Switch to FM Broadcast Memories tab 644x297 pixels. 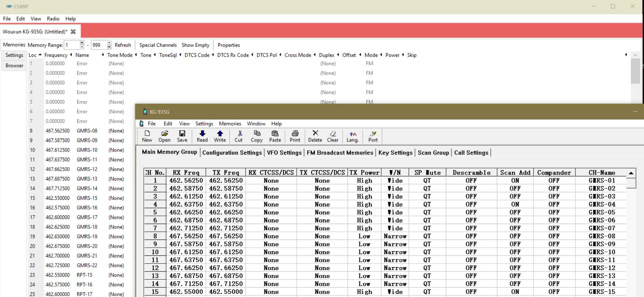point(340,153)
